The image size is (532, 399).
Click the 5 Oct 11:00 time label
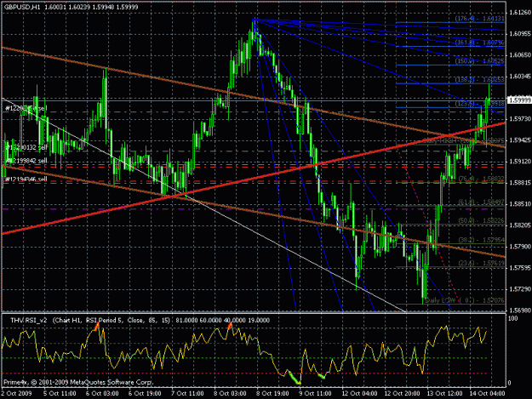coord(60,393)
